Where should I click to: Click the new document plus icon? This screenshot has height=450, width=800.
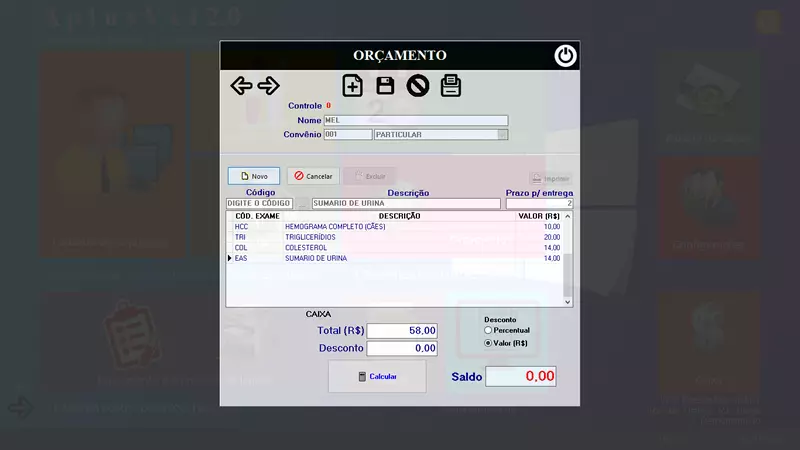click(353, 86)
